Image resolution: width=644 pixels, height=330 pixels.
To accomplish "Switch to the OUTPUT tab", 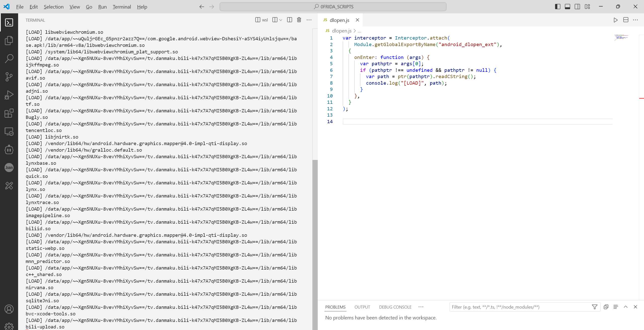I will pyautogui.click(x=362, y=307).
